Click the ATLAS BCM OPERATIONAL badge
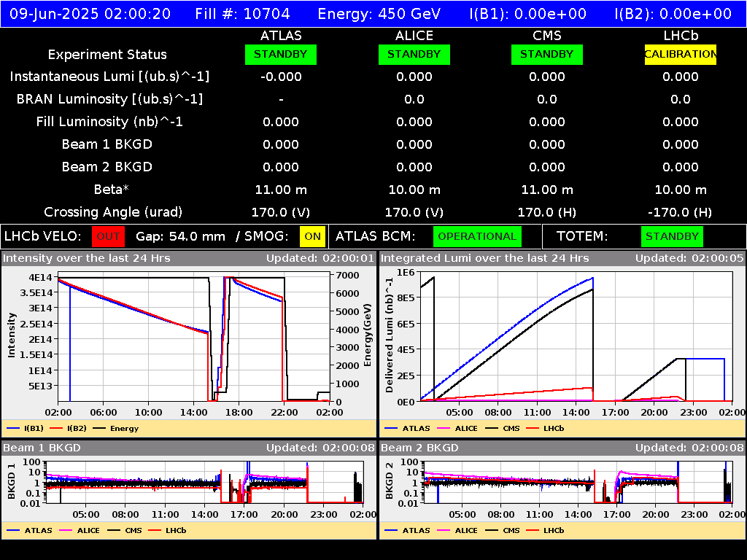747x560 pixels. pyautogui.click(x=477, y=236)
